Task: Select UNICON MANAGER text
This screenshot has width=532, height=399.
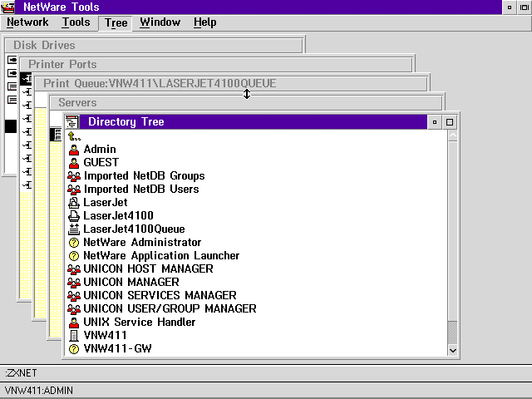Action: [x=131, y=283]
